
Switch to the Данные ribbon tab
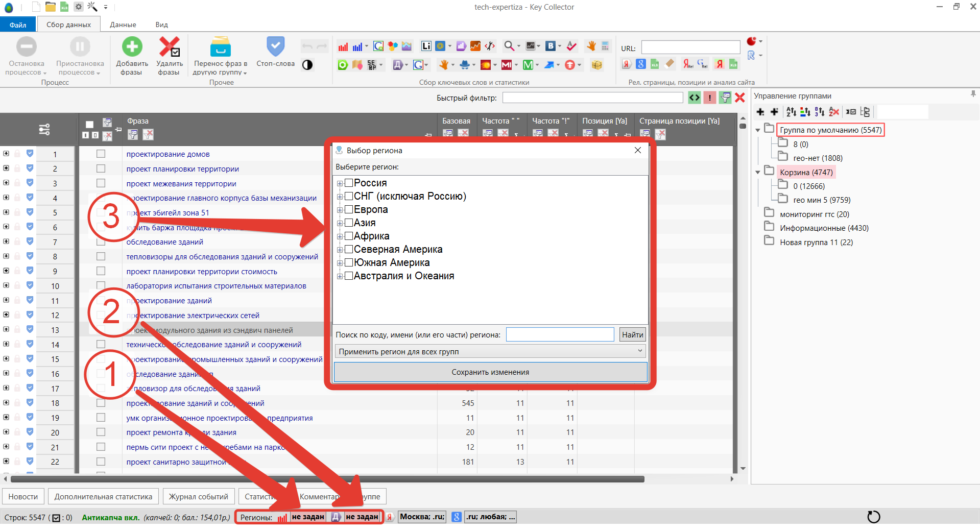(123, 25)
